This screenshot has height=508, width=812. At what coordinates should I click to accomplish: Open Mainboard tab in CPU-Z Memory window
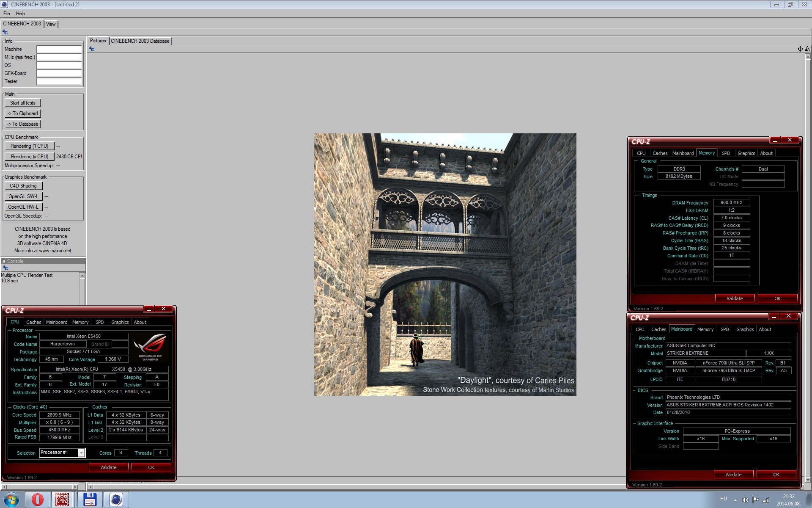[x=683, y=153]
